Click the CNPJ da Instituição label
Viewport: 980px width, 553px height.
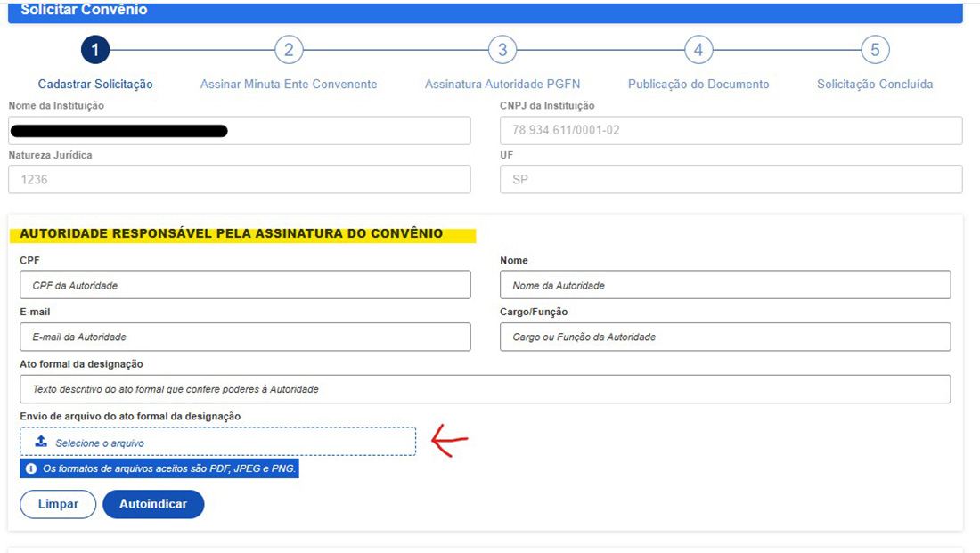point(547,106)
